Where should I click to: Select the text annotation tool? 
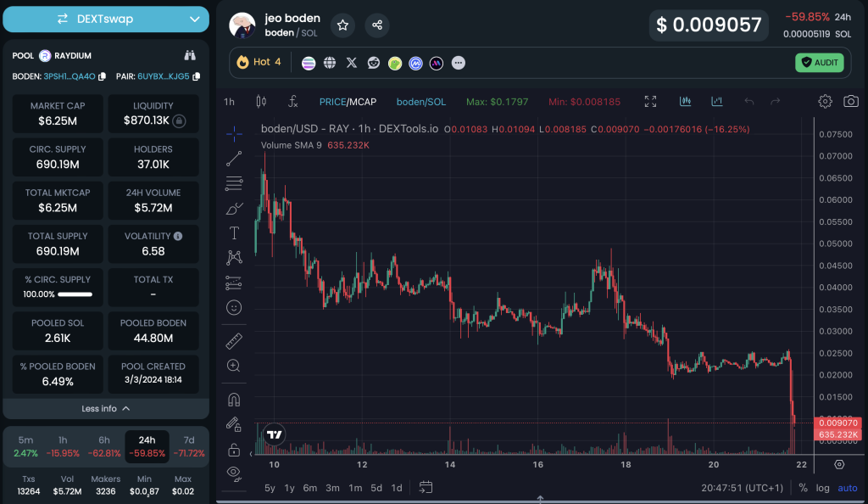(x=235, y=232)
